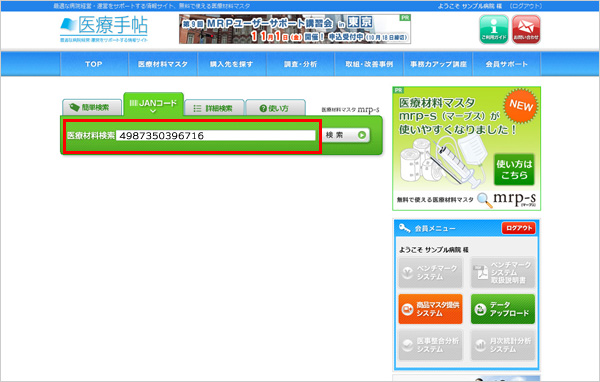The width and height of the screenshot is (600, 382).
Task: Open green データアップロード tile
Action: coord(502,309)
